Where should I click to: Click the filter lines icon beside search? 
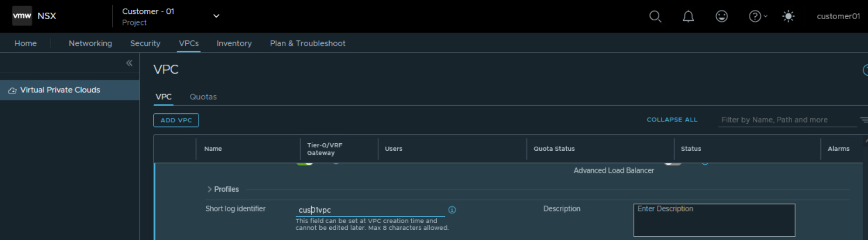click(x=863, y=120)
